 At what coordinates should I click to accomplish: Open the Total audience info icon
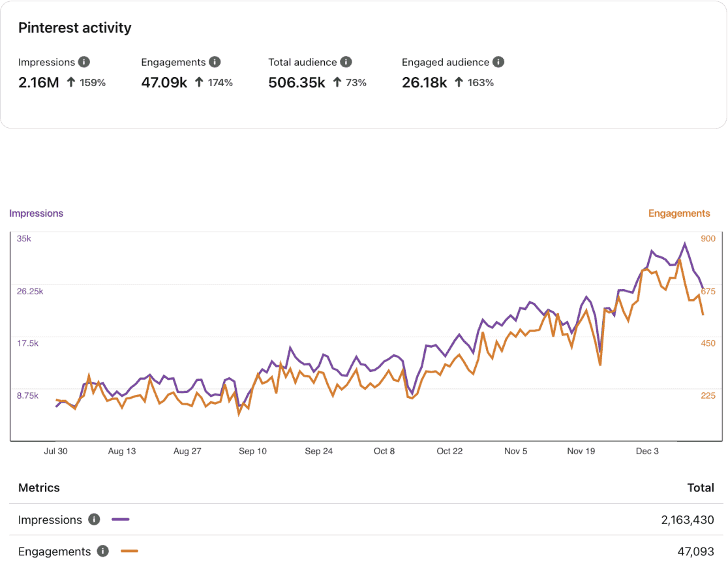click(346, 62)
